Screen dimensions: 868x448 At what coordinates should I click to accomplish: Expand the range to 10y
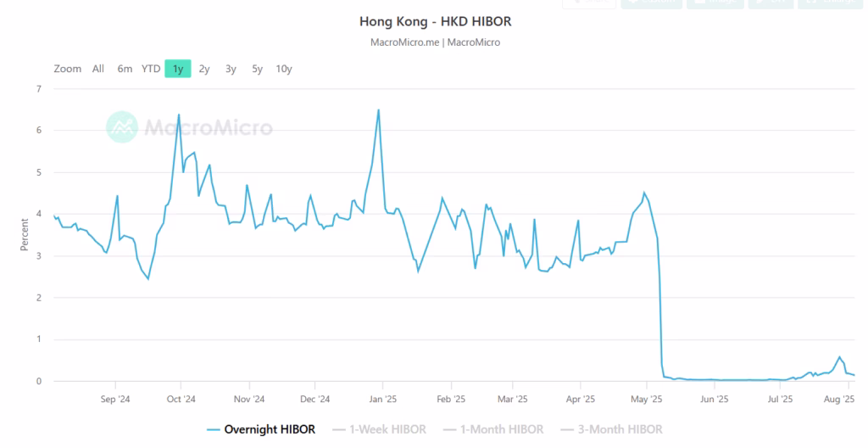point(284,69)
